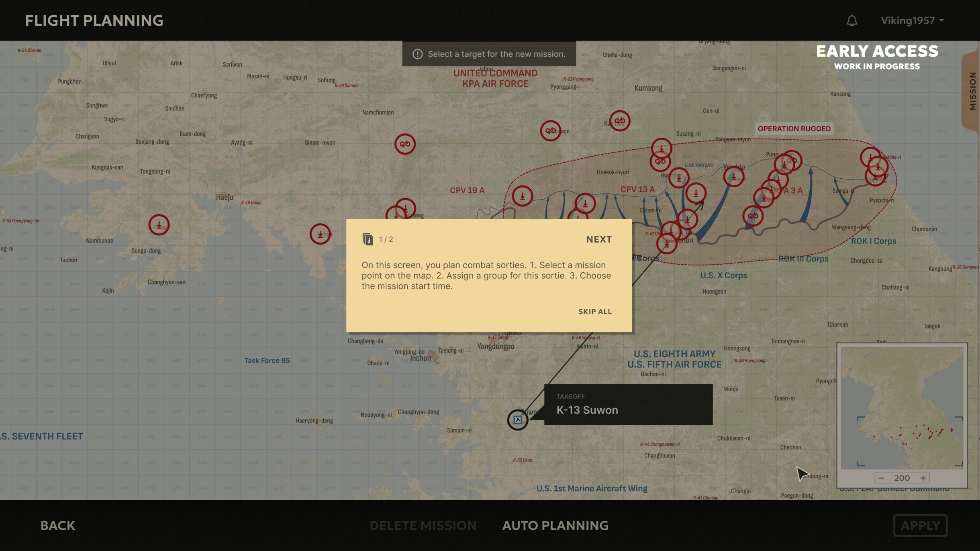Zoom in with the minimap plus button
The width and height of the screenshot is (980, 551).
[x=923, y=478]
